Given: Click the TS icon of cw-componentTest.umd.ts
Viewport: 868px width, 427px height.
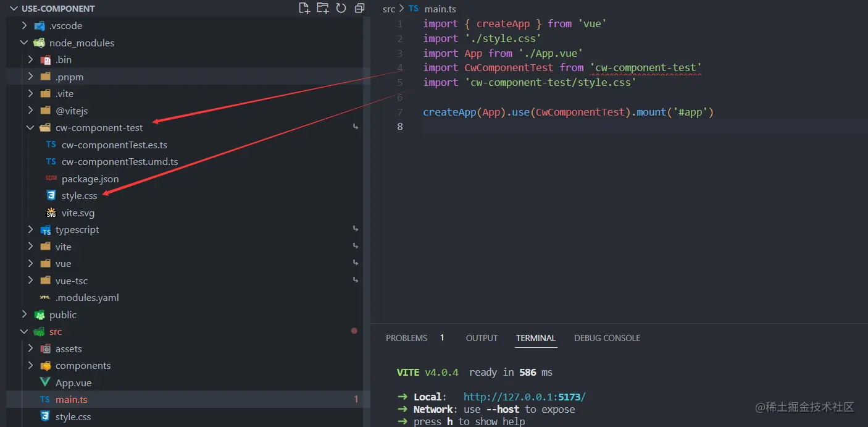Looking at the screenshot, I should coord(51,162).
